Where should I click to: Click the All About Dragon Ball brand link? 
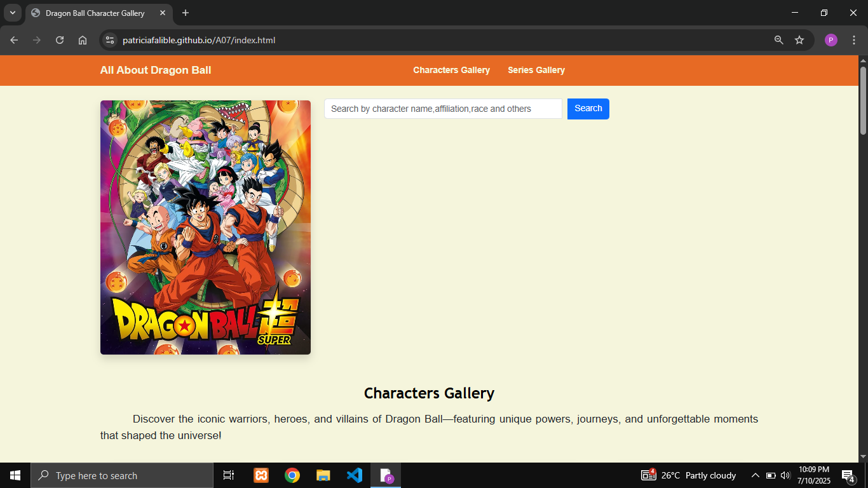click(x=156, y=70)
